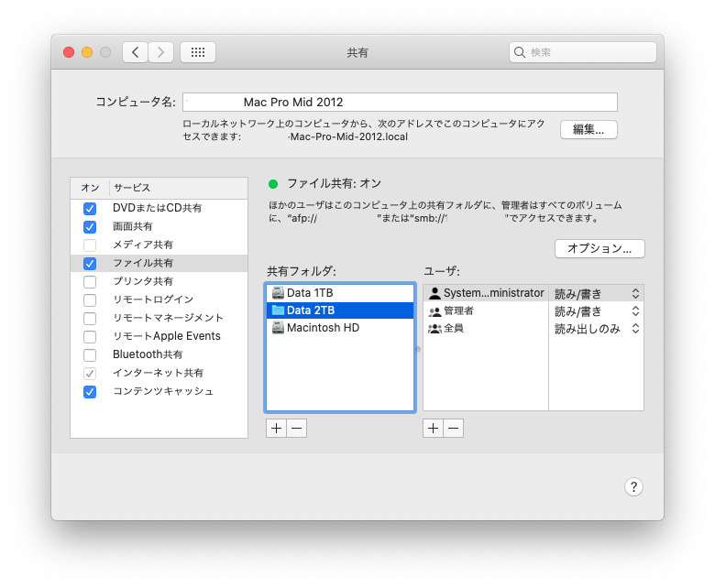Select the 画面共有 service row
Viewport: 715px width, 588px height.
click(x=159, y=226)
